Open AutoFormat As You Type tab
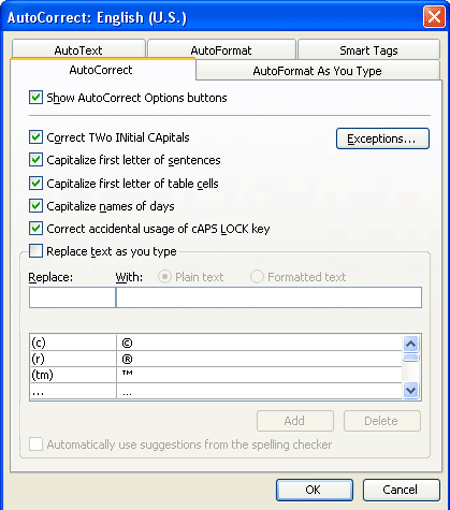The height and width of the screenshot is (510, 450). [317, 71]
